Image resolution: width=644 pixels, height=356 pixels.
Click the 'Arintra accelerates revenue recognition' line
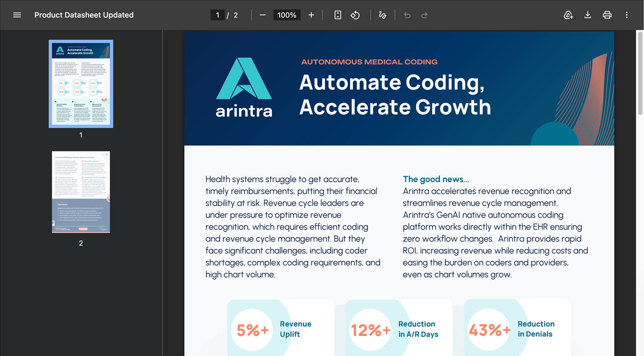click(x=487, y=191)
